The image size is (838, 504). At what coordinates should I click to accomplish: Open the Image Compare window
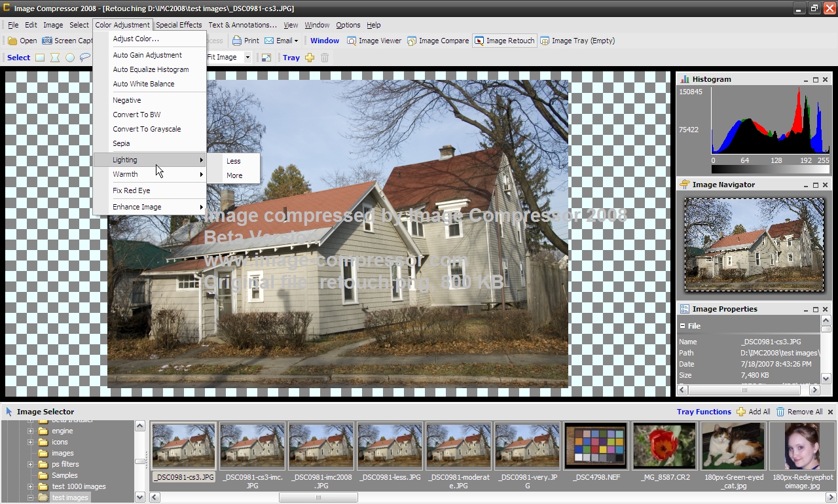point(438,41)
